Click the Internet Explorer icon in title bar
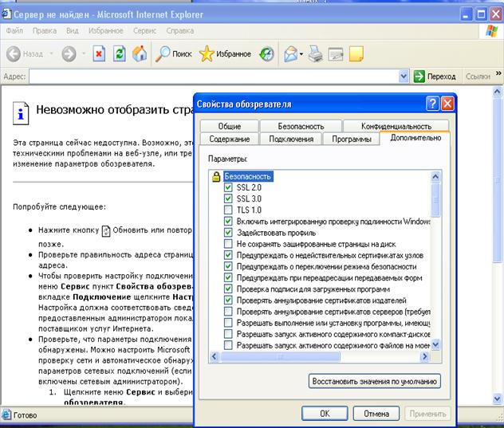504x428 pixels. (6, 14)
